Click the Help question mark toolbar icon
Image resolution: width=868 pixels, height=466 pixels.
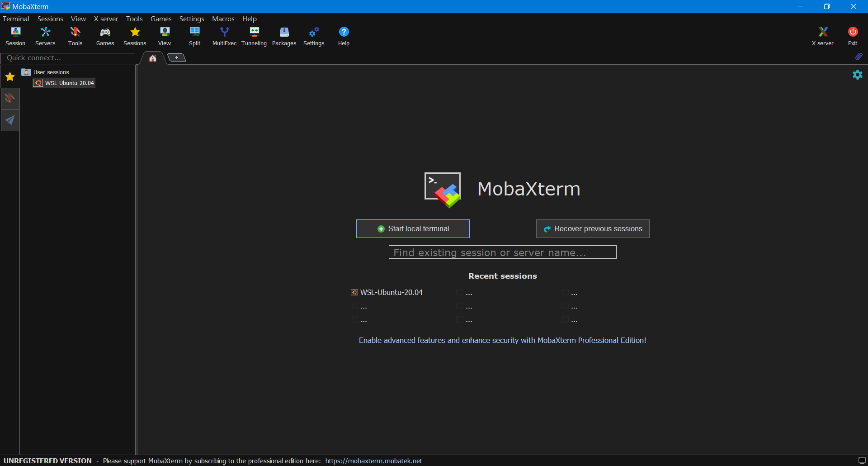[x=344, y=36]
